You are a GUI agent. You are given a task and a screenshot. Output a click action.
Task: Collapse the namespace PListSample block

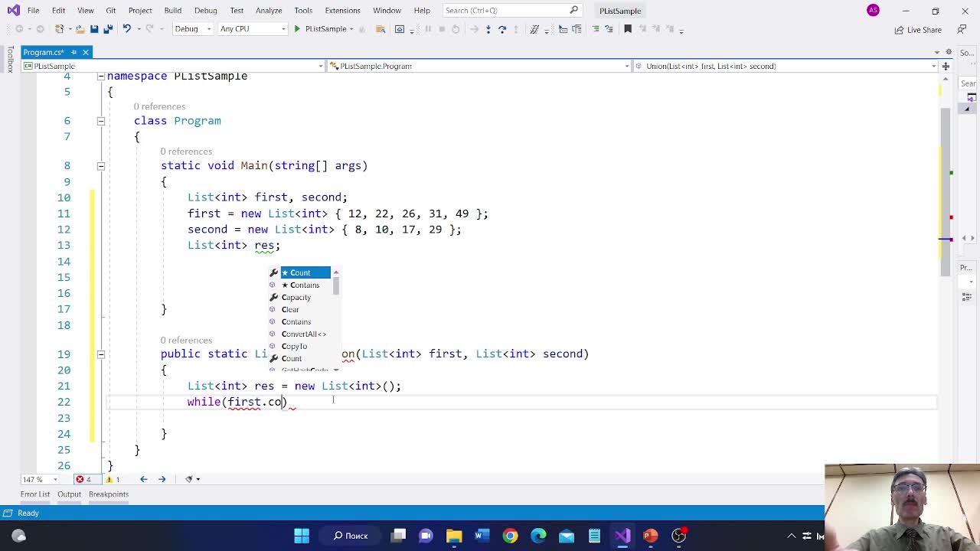click(x=100, y=77)
